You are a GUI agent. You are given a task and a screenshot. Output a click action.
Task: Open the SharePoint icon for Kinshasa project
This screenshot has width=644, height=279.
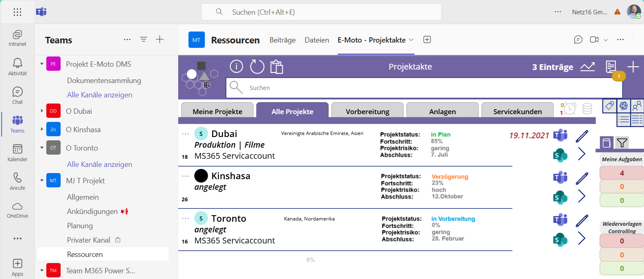(560, 198)
